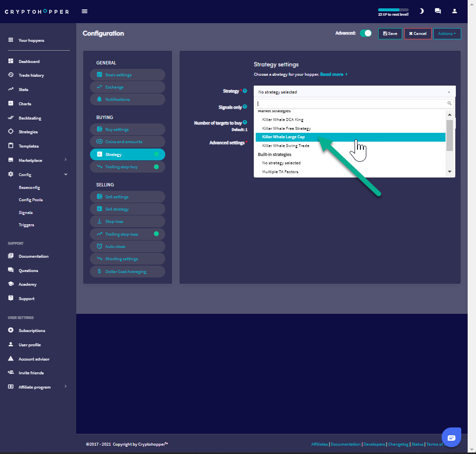476x454 pixels.
Task: Toggle the Trailing stop-loss green indicator
Action: click(x=156, y=234)
